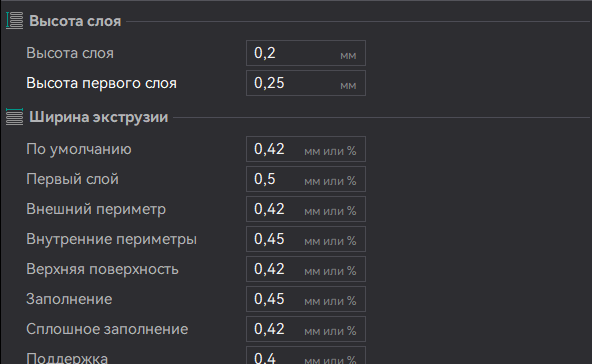
Task: Edit the По умолчанию extrusion width field
Action: pos(306,149)
